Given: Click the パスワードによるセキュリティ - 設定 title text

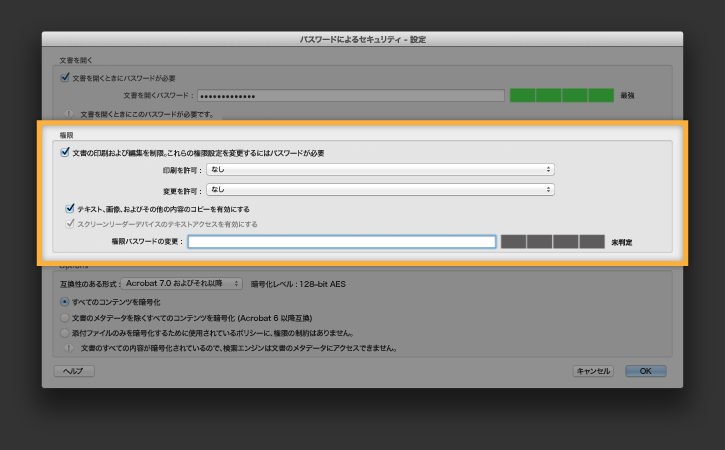Looking at the screenshot, I should click(362, 39).
